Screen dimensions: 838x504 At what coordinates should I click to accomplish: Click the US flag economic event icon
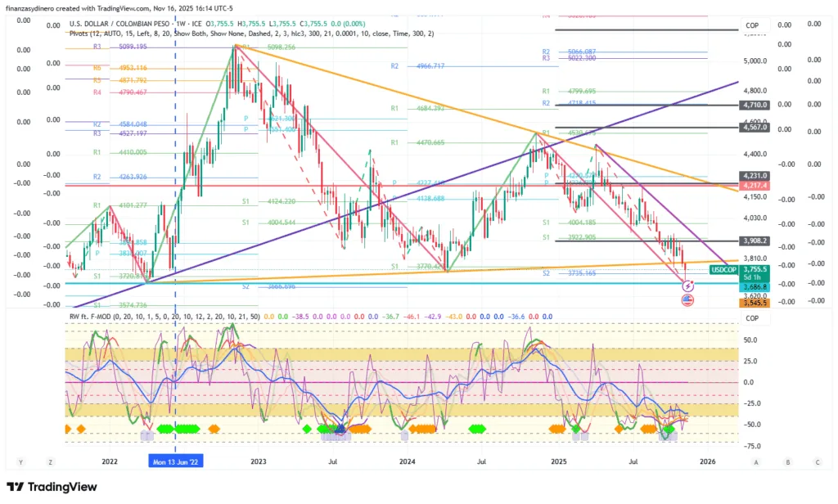click(688, 300)
